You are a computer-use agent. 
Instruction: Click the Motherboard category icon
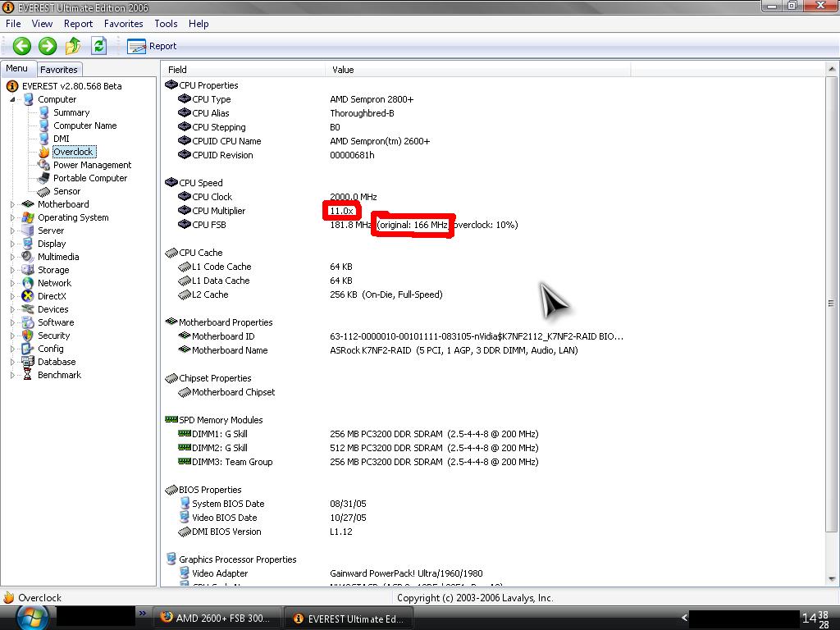tap(28, 204)
